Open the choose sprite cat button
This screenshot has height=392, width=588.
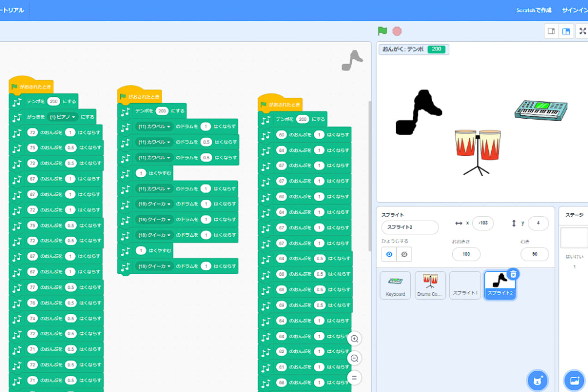(538, 380)
